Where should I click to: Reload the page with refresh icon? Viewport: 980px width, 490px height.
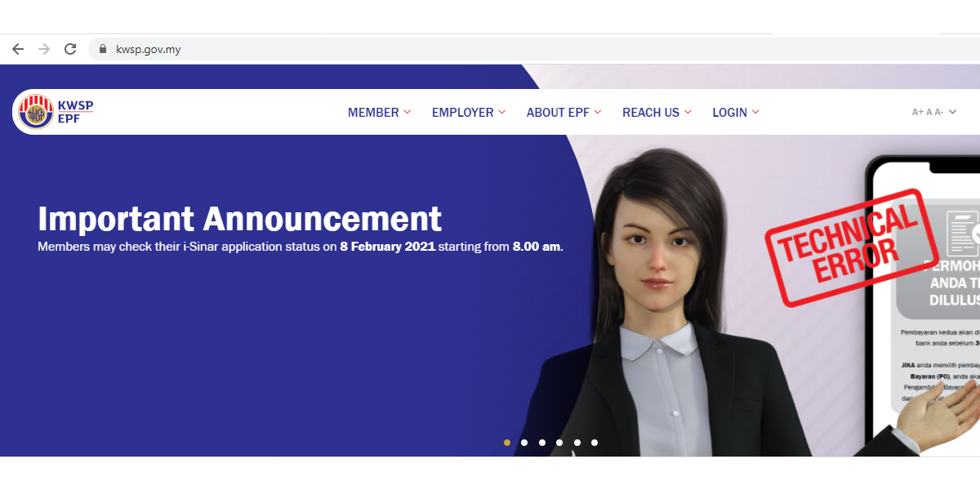70,49
